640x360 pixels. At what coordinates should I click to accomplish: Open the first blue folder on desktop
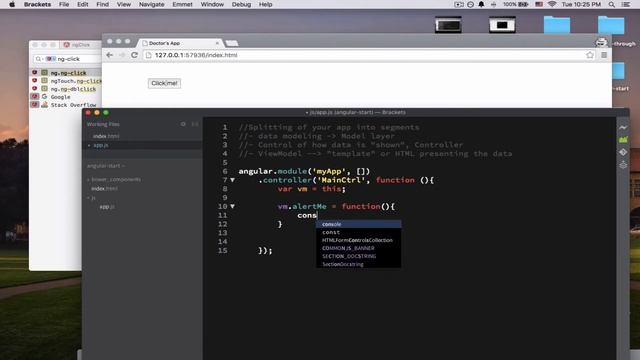coord(557,25)
